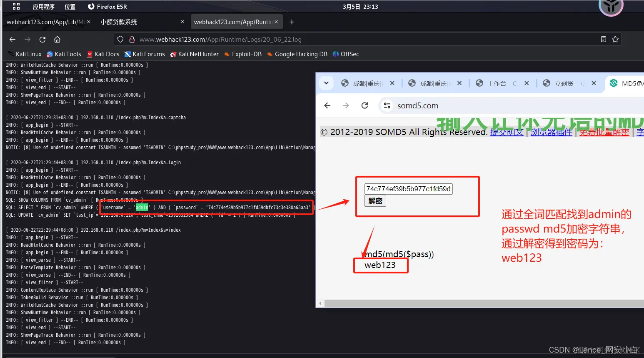
Task: Toggle reader view in Firefox
Action: pos(604,39)
